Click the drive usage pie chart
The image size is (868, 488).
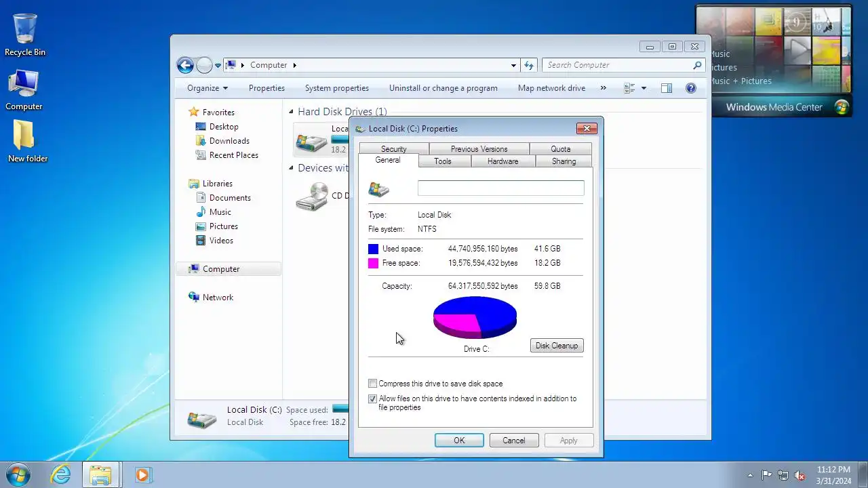(x=475, y=317)
